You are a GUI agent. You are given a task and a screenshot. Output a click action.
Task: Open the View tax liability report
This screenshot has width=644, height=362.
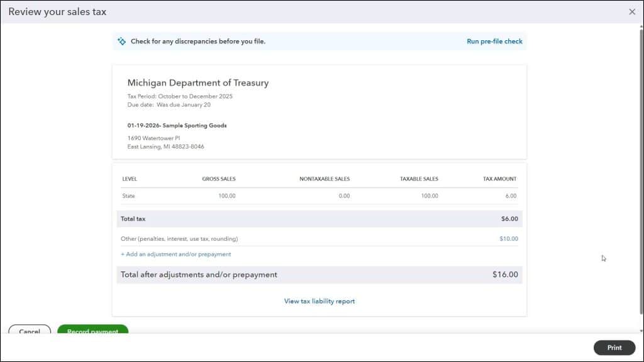[319, 301]
